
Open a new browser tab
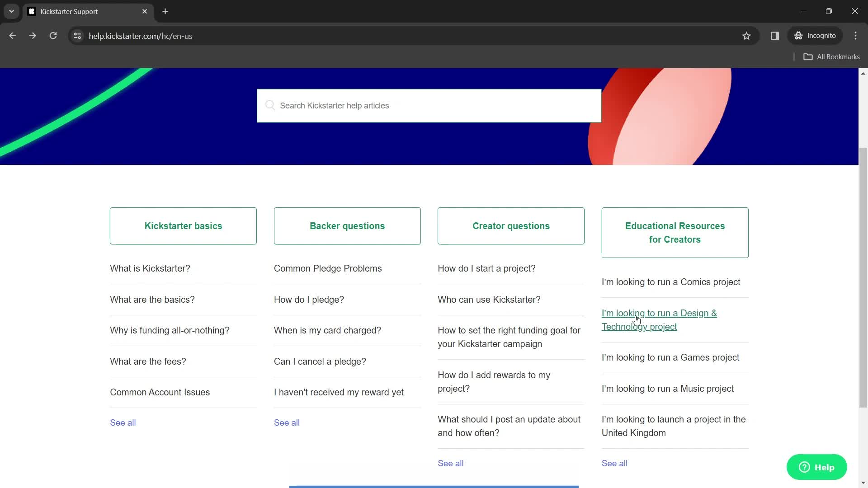tap(165, 11)
